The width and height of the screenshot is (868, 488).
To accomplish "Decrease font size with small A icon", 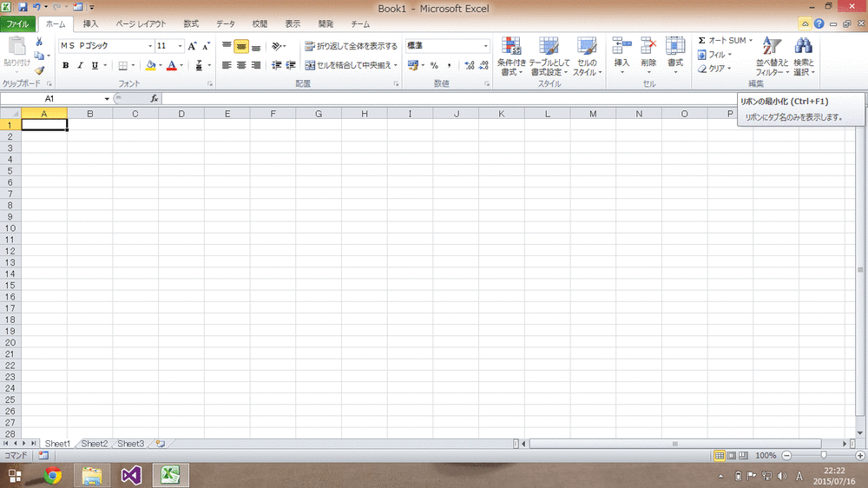I will [x=206, y=46].
